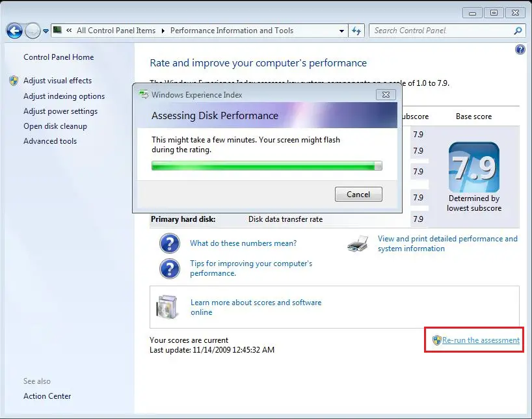Image resolution: width=532 pixels, height=419 pixels.
Task: Click the magnifier search icon
Action: 518,31
